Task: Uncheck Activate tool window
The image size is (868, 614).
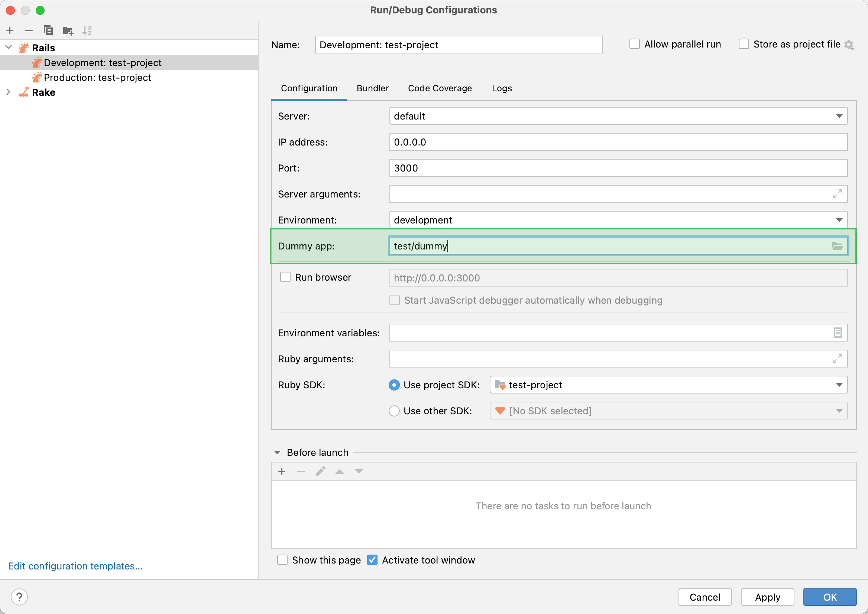Action: [372, 560]
